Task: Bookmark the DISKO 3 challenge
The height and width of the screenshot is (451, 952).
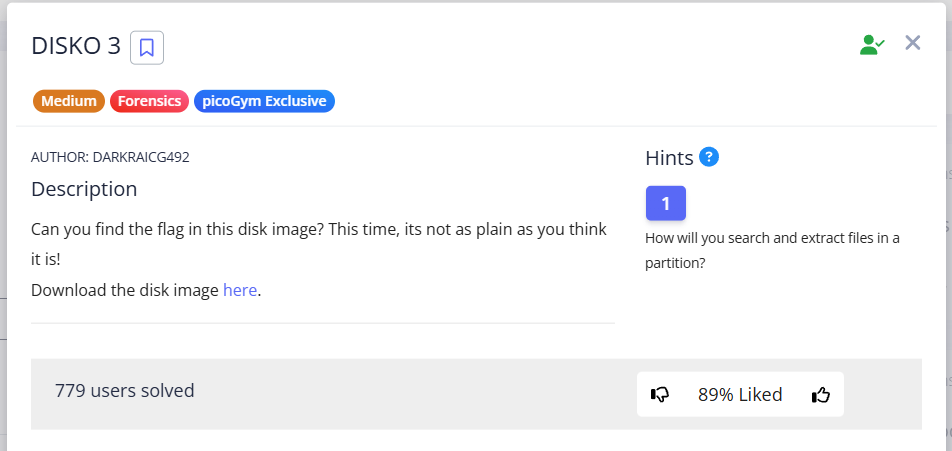Action: (147, 47)
